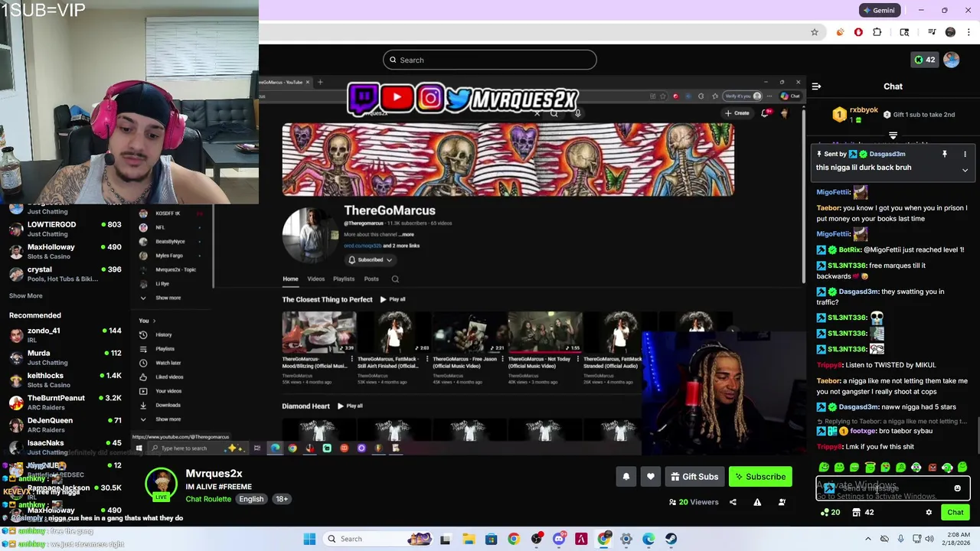Click the 18+ tag
This screenshot has height=551, width=980.
click(282, 499)
